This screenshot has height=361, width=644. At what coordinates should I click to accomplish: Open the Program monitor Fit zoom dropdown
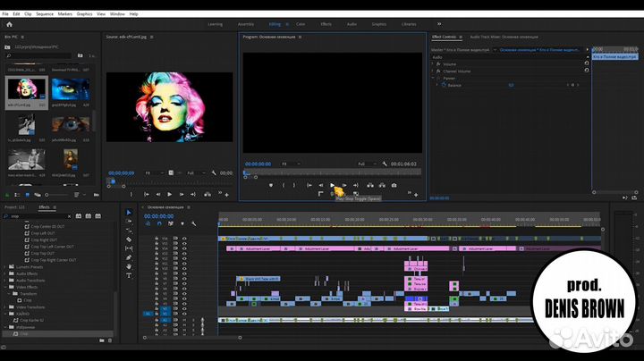pos(292,164)
